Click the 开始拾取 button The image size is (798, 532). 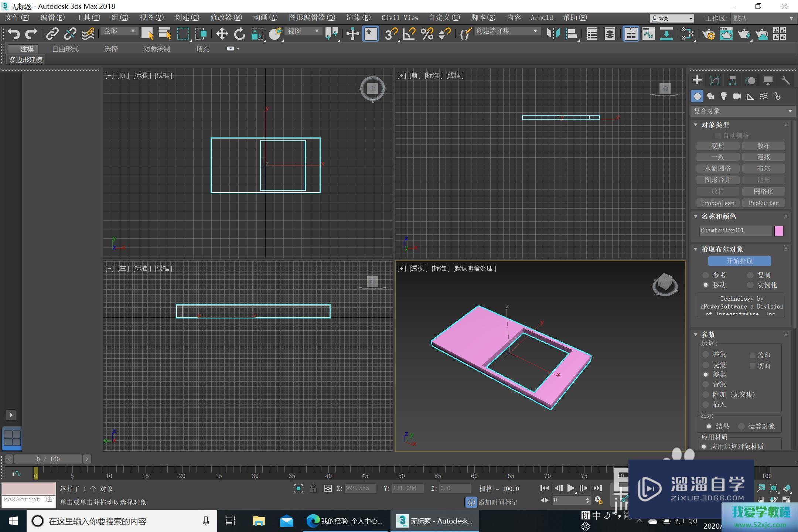point(739,261)
